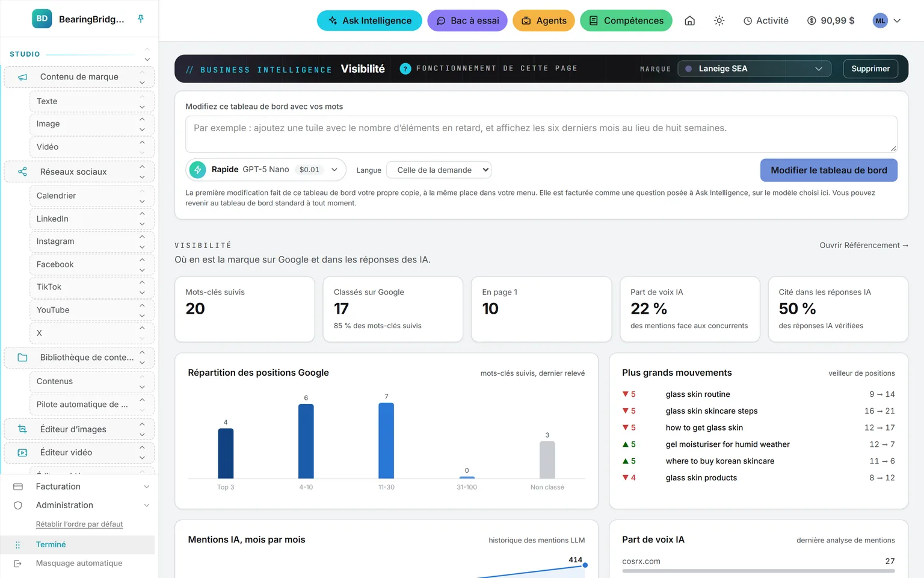The height and width of the screenshot is (578, 924).
Task: Click the share icon of Réseaux sociaux
Action: (23, 172)
